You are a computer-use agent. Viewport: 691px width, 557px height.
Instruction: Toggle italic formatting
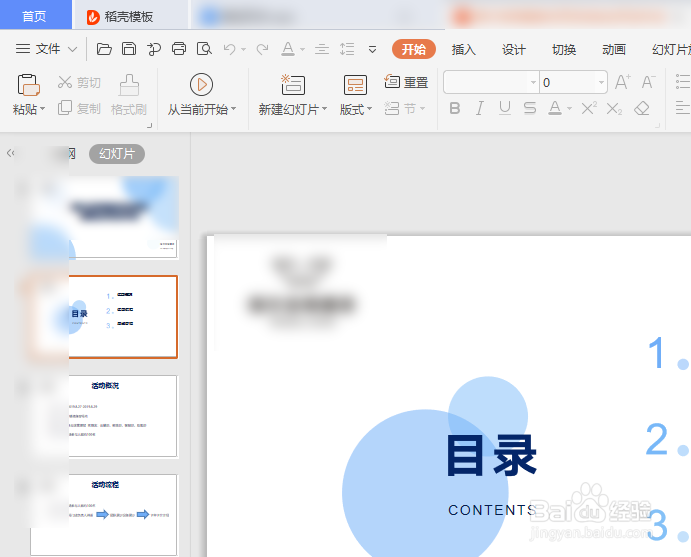pyautogui.click(x=479, y=108)
